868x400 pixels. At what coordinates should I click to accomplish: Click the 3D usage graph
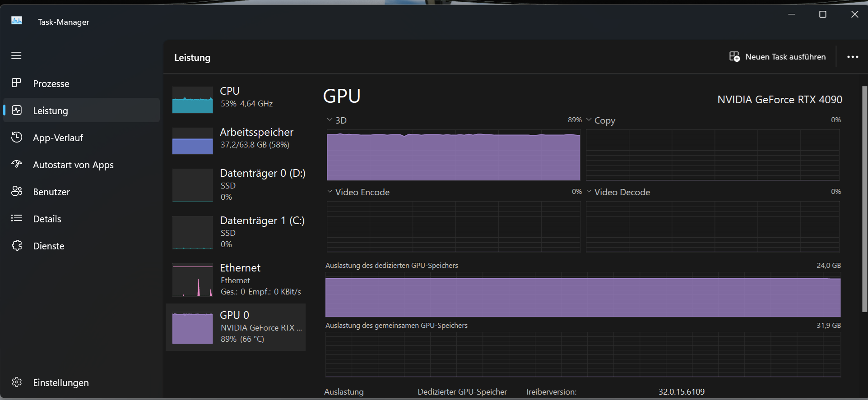coord(453,155)
